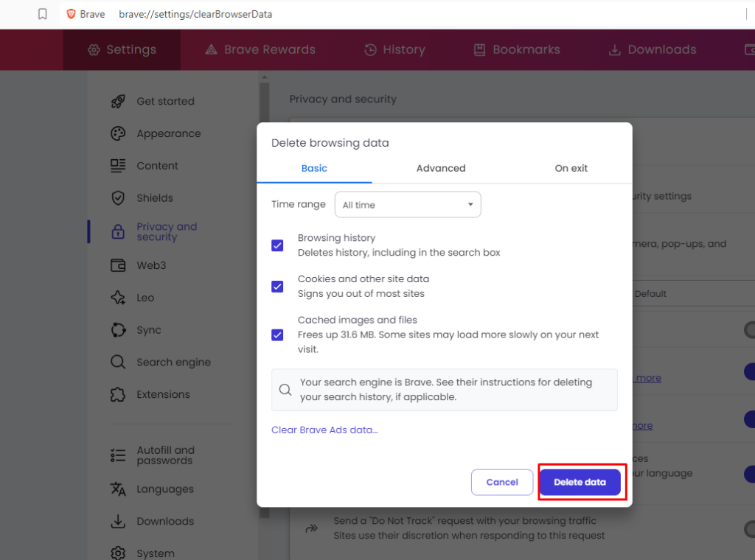Open Brave Rewards from top menu
This screenshot has width=755, height=560.
[260, 49]
